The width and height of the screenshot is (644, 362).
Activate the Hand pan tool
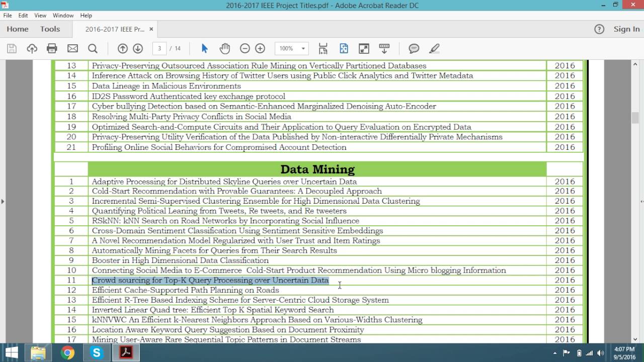(x=224, y=49)
